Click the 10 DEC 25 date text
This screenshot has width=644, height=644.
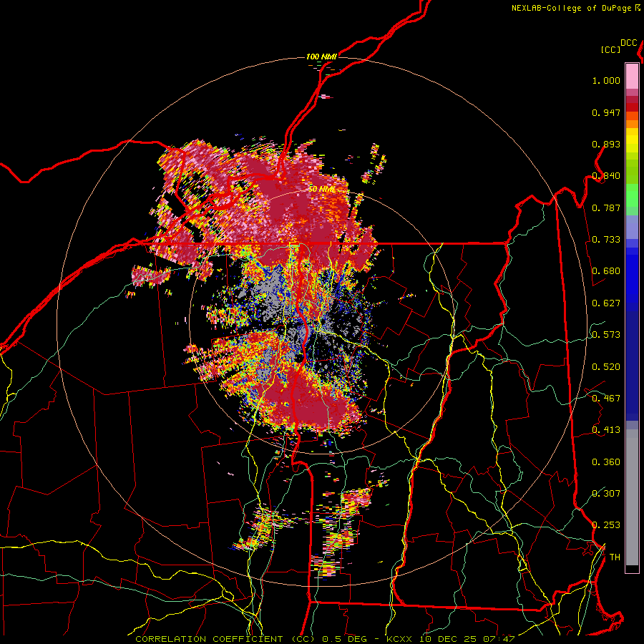pos(448,639)
